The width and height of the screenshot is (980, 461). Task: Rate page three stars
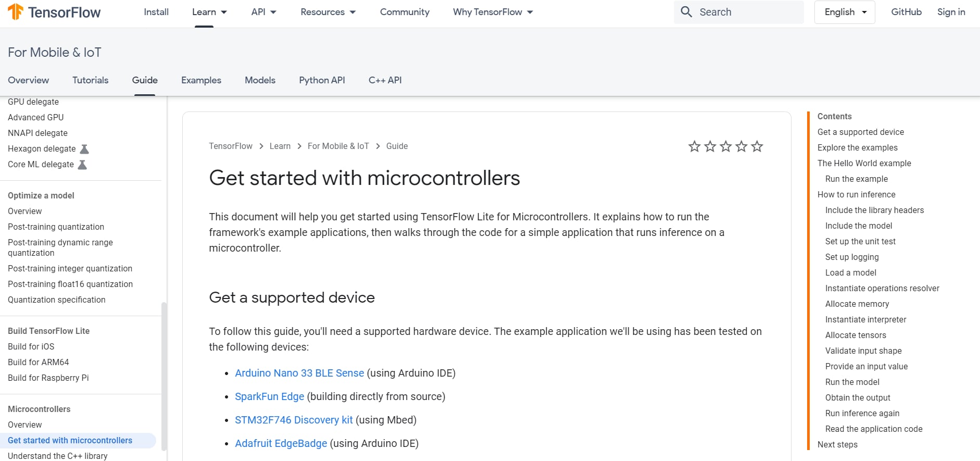[x=725, y=146]
